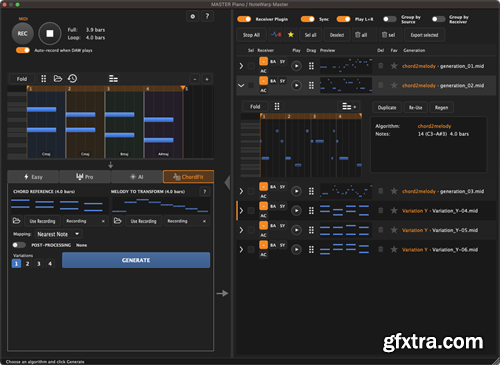
Task: Filter favorites with yellow star icon
Action: (x=291, y=35)
